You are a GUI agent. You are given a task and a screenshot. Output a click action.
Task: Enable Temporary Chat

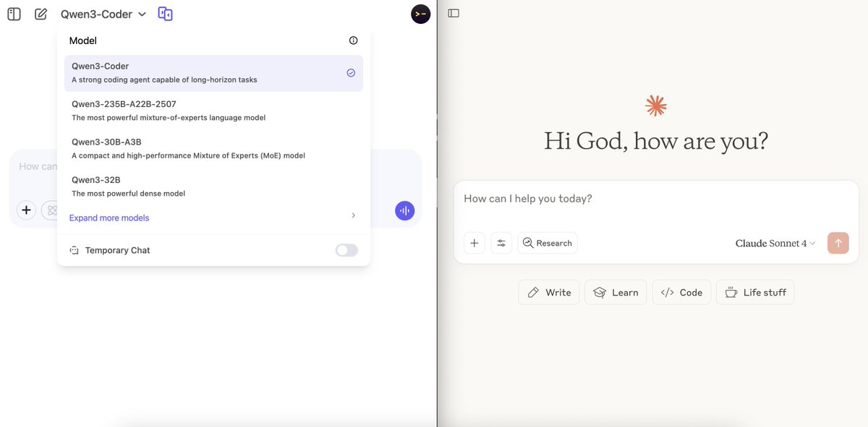(346, 249)
